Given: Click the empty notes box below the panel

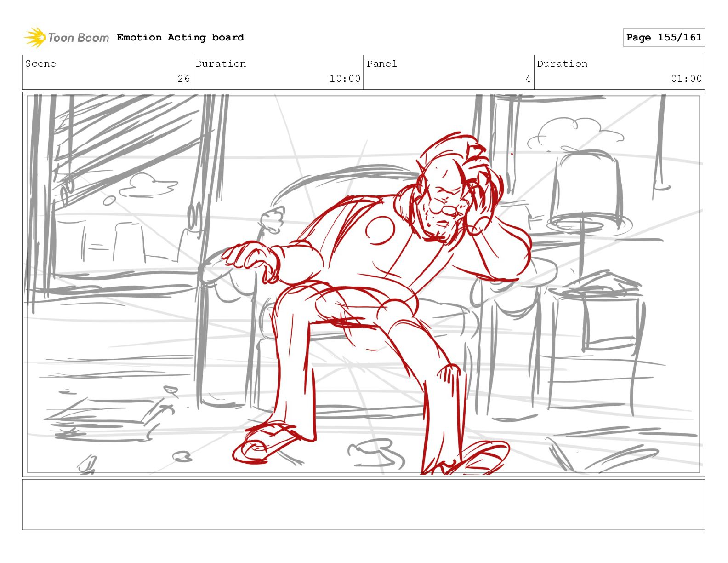Looking at the screenshot, I should (x=364, y=505).
